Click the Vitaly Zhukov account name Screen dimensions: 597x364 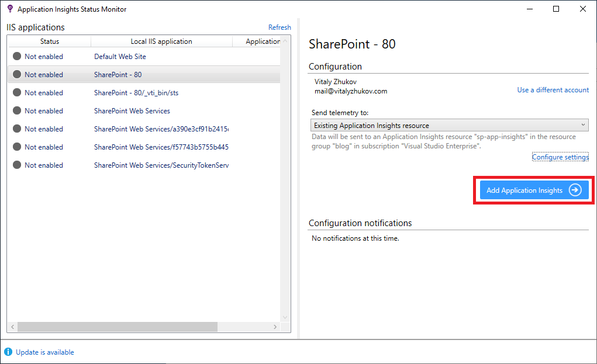coord(336,81)
